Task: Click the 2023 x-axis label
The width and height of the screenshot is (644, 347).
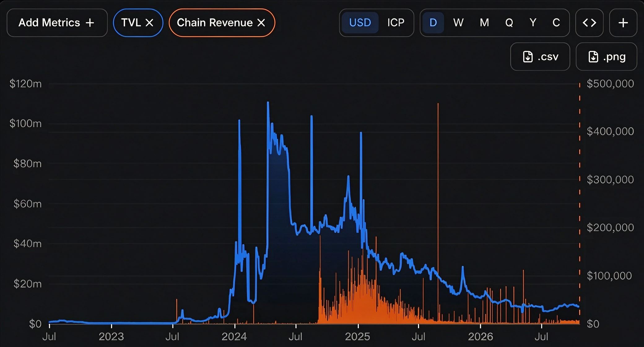Action: (111, 336)
